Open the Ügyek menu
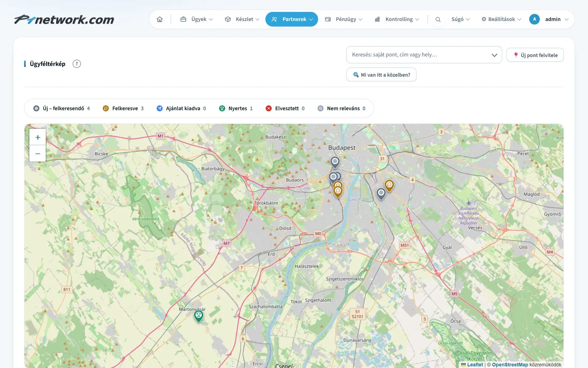This screenshot has height=368, width=588. (197, 19)
